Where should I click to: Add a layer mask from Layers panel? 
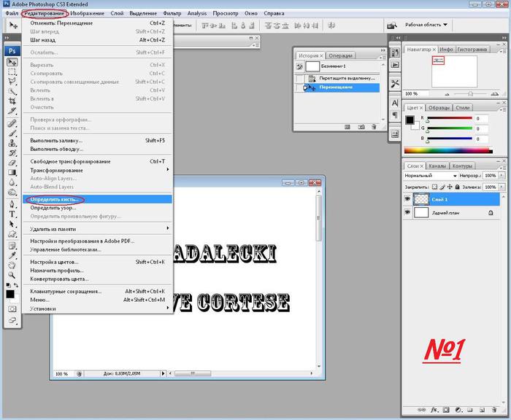446,410
